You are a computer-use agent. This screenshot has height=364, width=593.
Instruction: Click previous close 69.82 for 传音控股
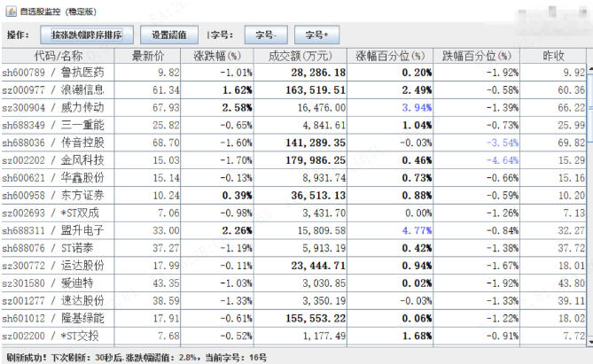(572, 143)
